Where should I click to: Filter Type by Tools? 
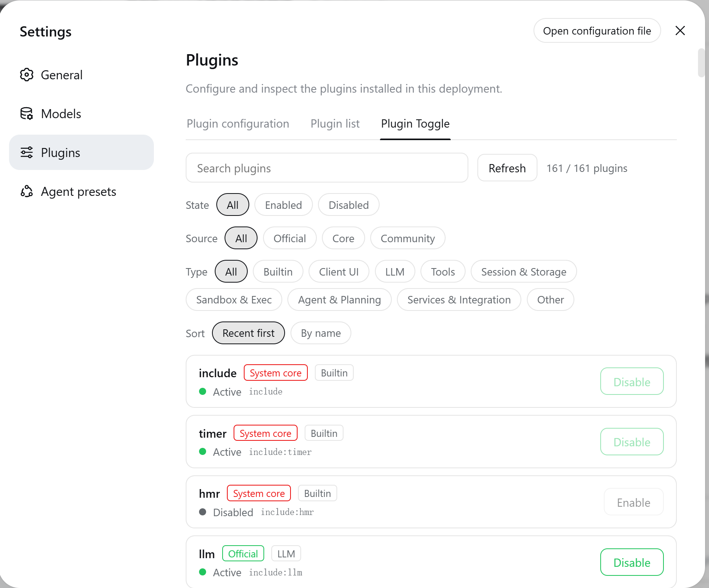point(443,272)
